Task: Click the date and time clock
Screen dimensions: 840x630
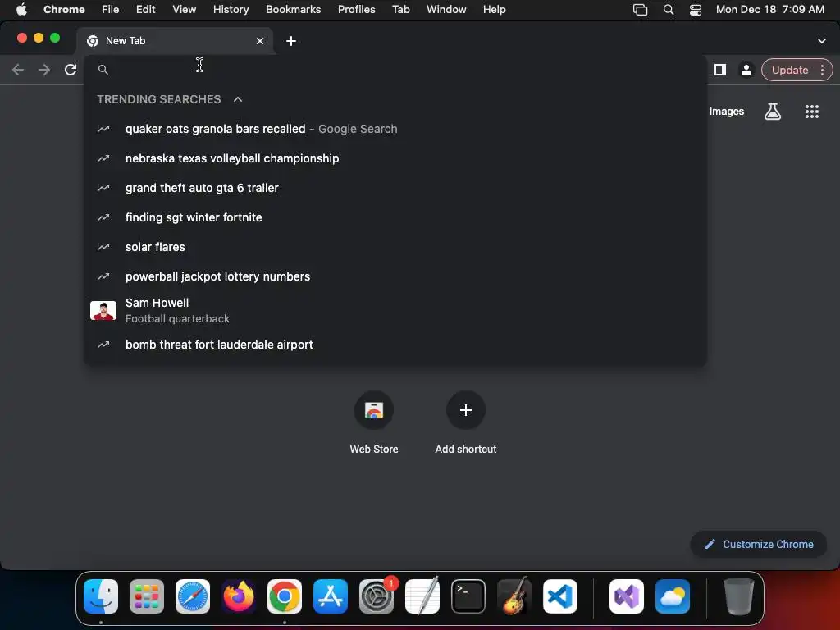Action: pyautogui.click(x=769, y=10)
